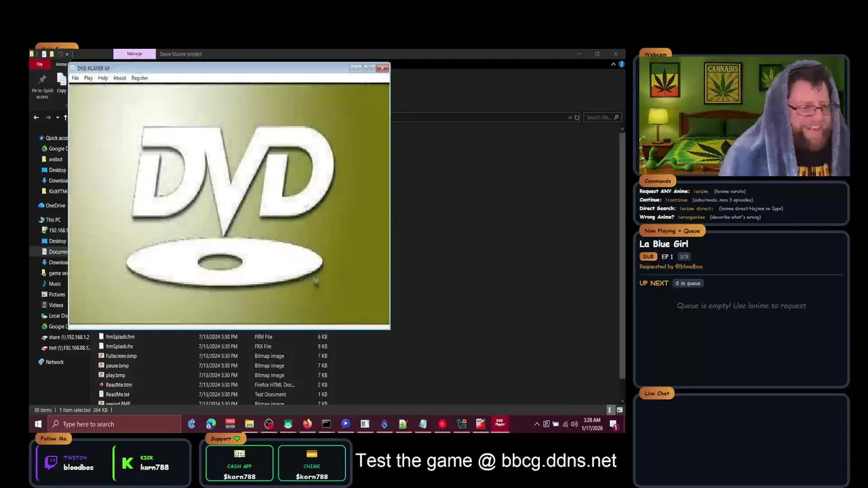Image resolution: width=868 pixels, height=488 pixels.
Task: Go back using Explorer's back arrow
Action: tap(37, 117)
